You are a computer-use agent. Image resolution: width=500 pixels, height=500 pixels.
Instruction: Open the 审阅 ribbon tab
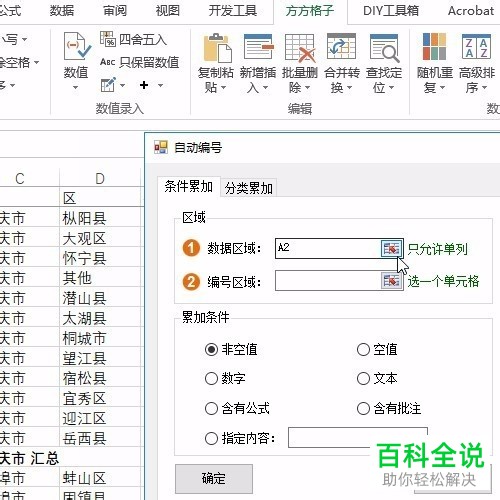coord(115,11)
